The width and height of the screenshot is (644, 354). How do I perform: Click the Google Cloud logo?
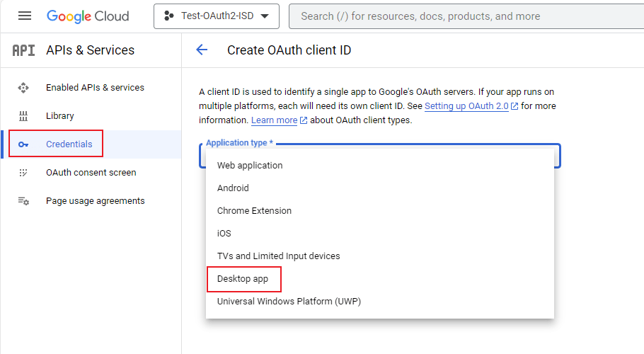pyautogui.click(x=88, y=16)
